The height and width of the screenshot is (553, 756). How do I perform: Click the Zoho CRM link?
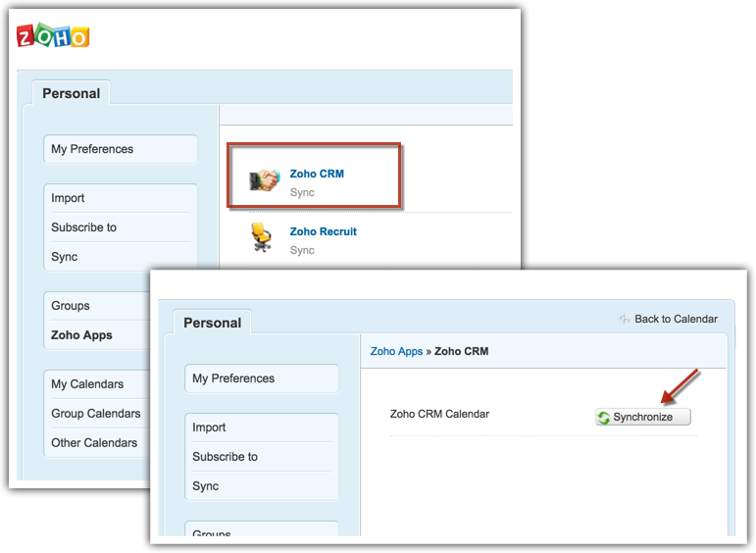pos(317,174)
